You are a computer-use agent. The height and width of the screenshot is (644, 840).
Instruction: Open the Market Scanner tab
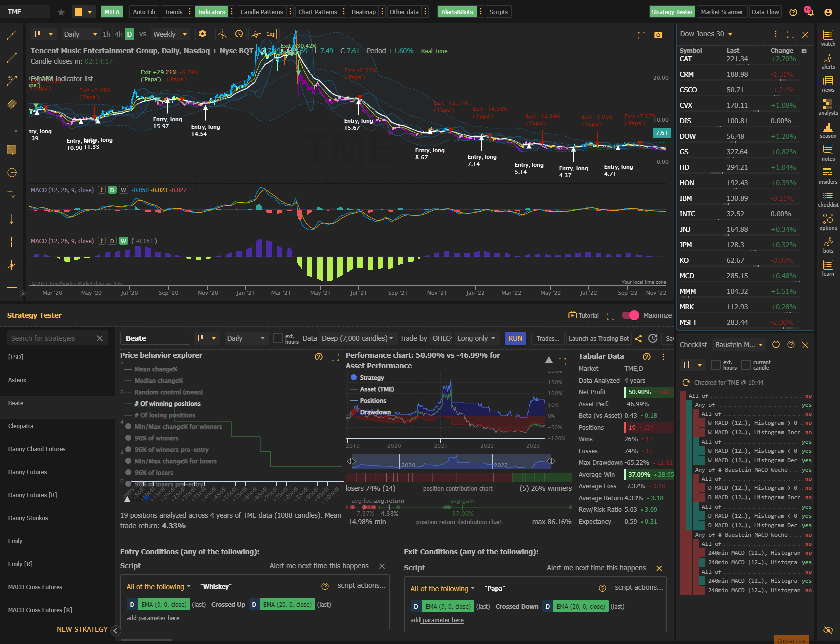[722, 12]
